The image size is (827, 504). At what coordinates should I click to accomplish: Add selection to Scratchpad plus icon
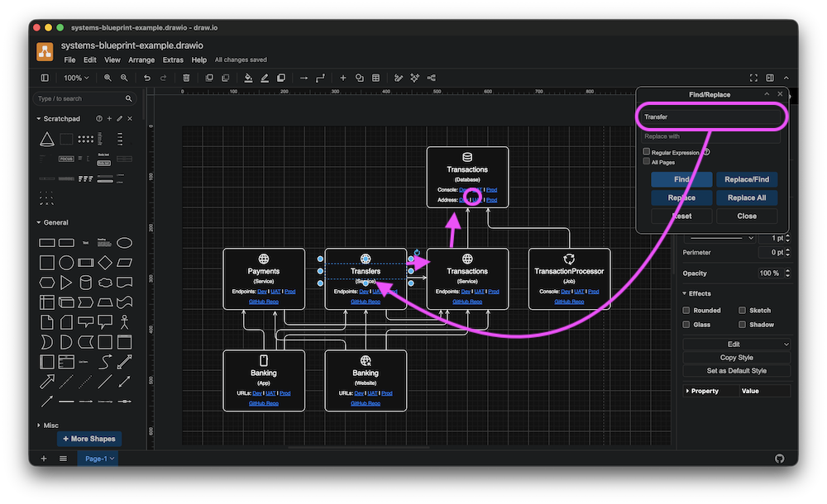(x=110, y=119)
